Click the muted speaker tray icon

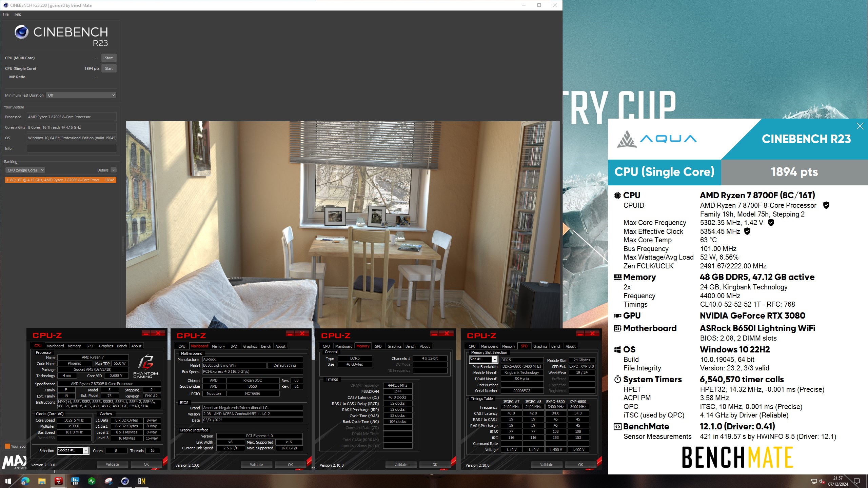822,481
